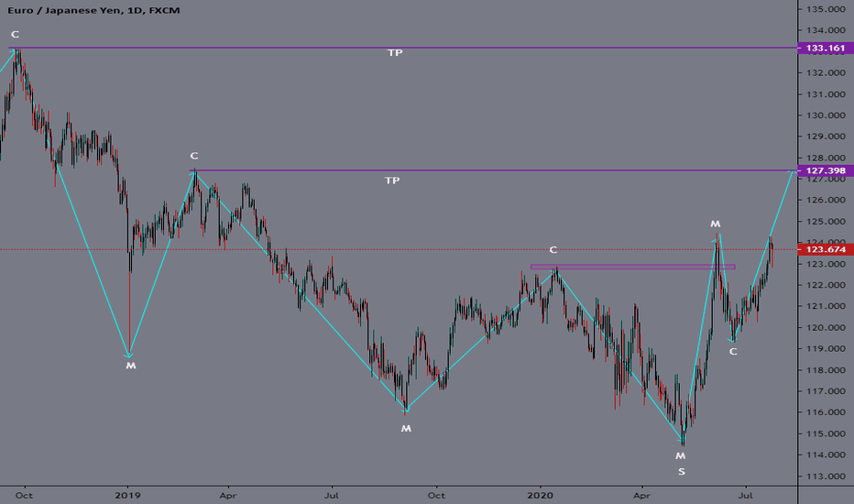This screenshot has width=854, height=504.
Task: Click the 126.000 price axis label
Action: point(826,200)
